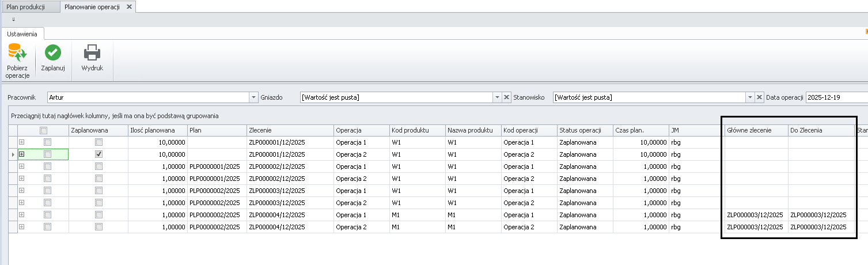This screenshot has height=265, width=868.
Task: Clear the Gniazdo filter with X button
Action: pyautogui.click(x=507, y=97)
